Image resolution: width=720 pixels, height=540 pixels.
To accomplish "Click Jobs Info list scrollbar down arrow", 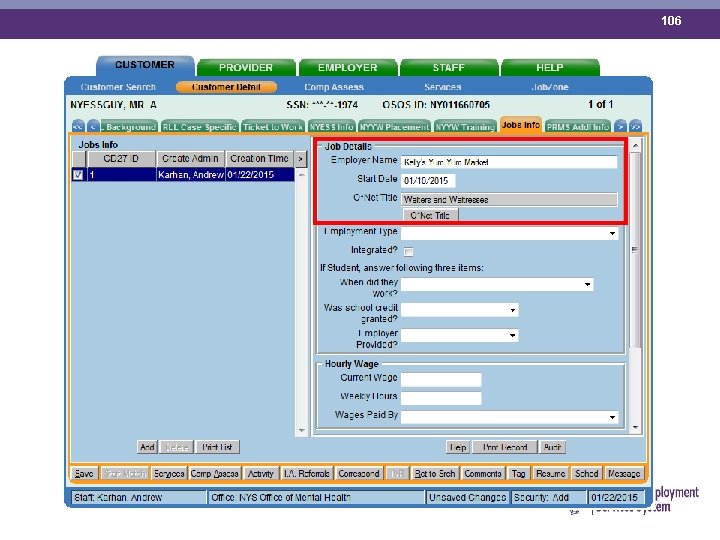I will coord(302,430).
